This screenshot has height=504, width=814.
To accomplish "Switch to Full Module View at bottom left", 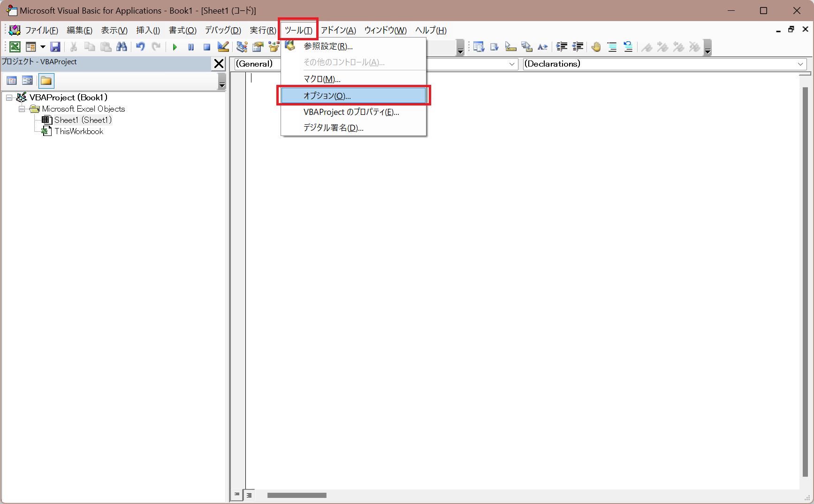I will (249, 495).
